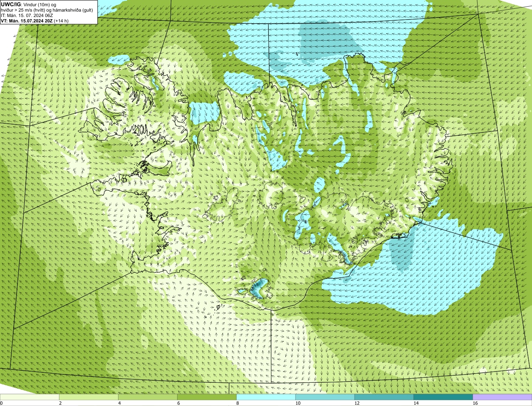Image resolution: width=532 pixels, height=406 pixels.
Task: Click the '2' label on the wind scale
Action: click(x=60, y=403)
